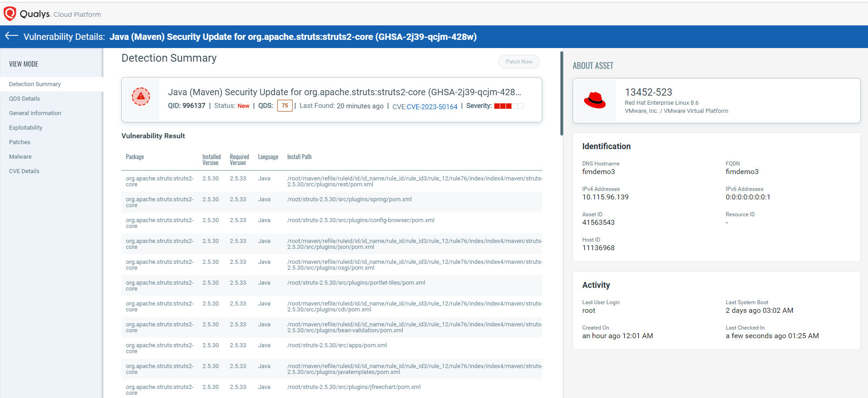Click Last Checked-In time value
Viewport: 868px width, 398px height.
[772, 336]
